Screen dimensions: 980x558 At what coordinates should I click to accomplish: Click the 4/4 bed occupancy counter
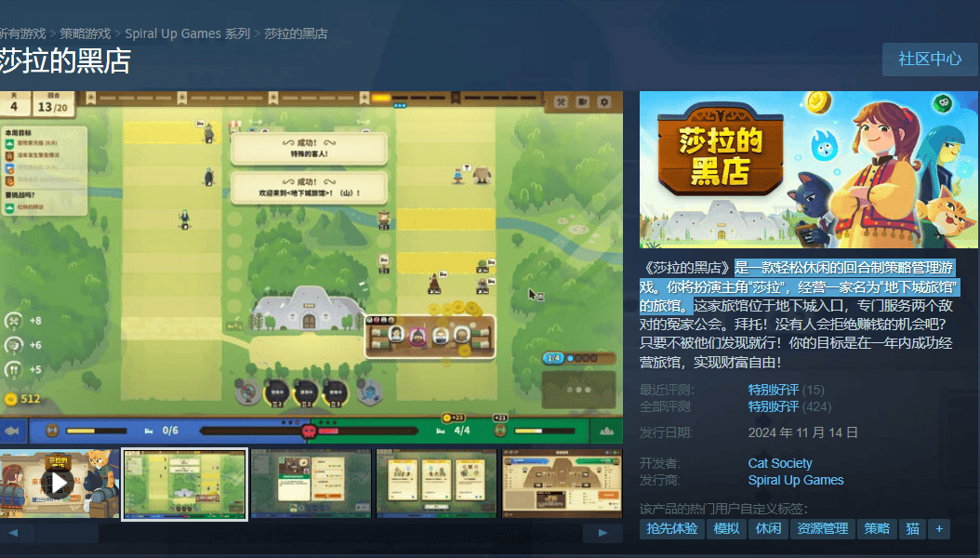[x=462, y=431]
